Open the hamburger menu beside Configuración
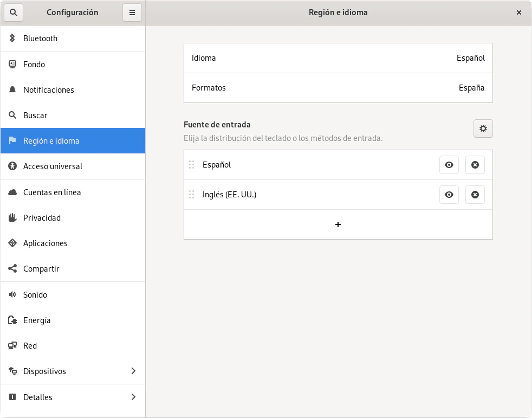 click(132, 12)
